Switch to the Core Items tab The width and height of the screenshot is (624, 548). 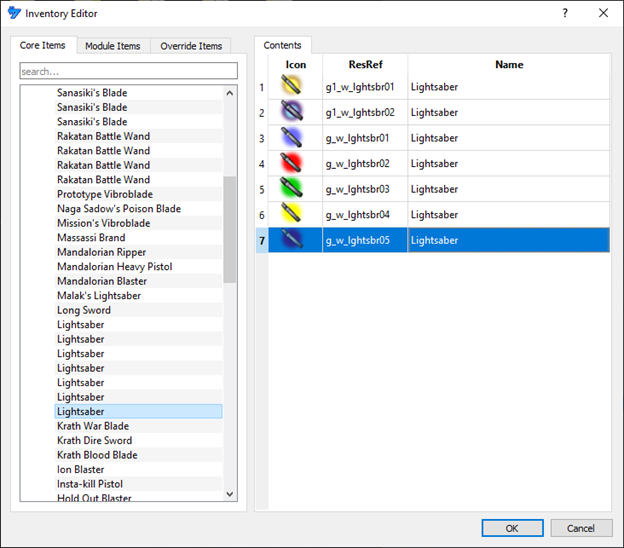click(x=43, y=45)
